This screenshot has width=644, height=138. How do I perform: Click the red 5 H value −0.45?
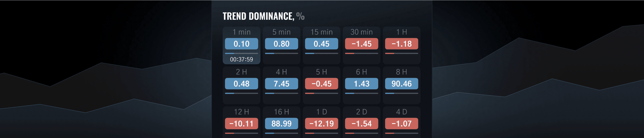[x=321, y=84]
